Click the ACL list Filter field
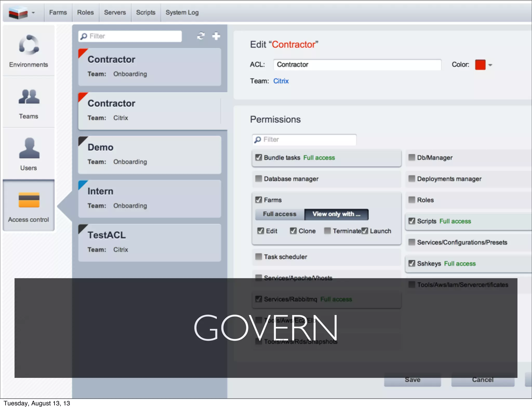The height and width of the screenshot is (409, 532). tap(130, 36)
